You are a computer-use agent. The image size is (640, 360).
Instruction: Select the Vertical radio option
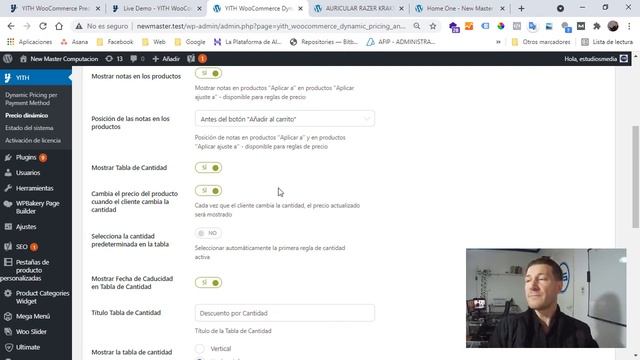tap(200, 349)
